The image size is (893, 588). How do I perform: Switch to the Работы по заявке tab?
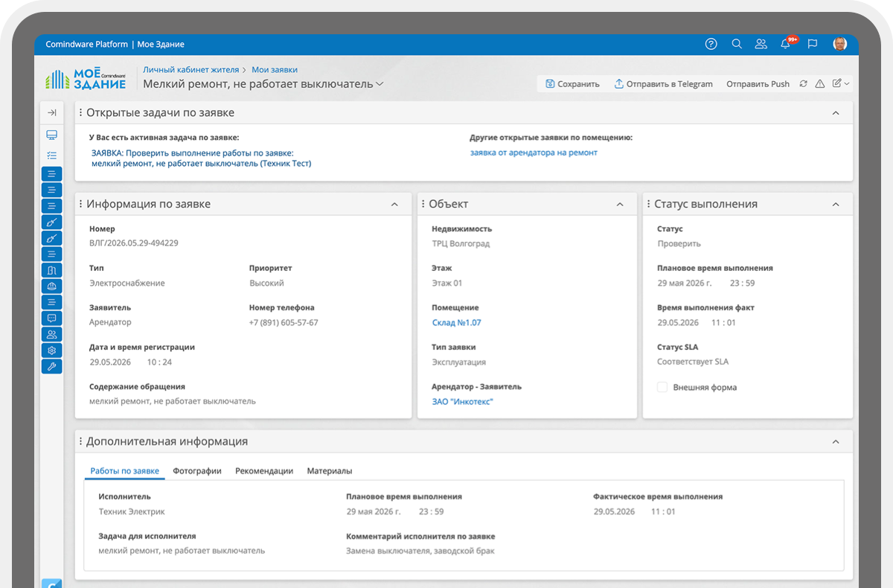coord(124,471)
